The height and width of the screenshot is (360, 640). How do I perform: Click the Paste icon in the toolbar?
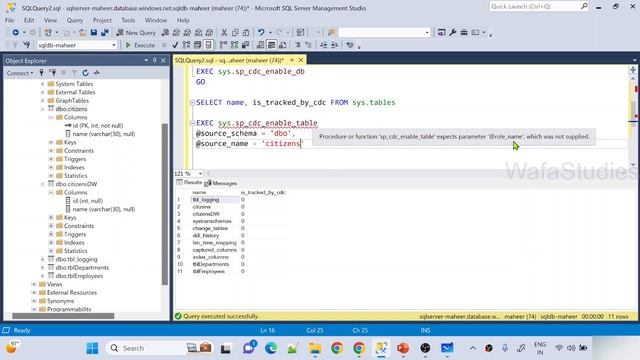click(246, 32)
